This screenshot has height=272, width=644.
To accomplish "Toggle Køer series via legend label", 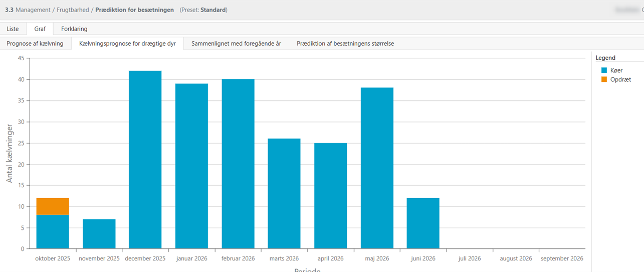I will (616, 70).
